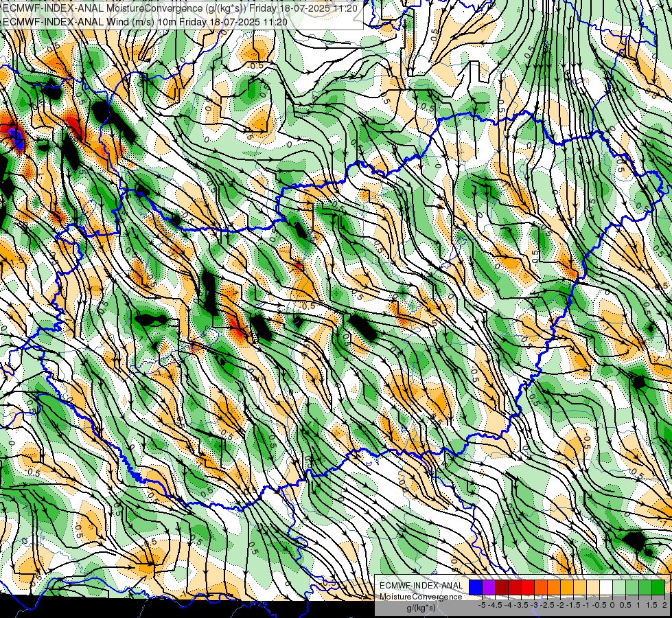
Task: Click the -2.5 tick label in legend
Action: 547,605
